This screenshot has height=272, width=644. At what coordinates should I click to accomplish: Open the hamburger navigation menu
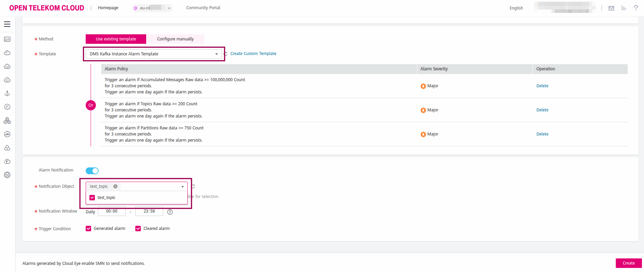pos(7,24)
